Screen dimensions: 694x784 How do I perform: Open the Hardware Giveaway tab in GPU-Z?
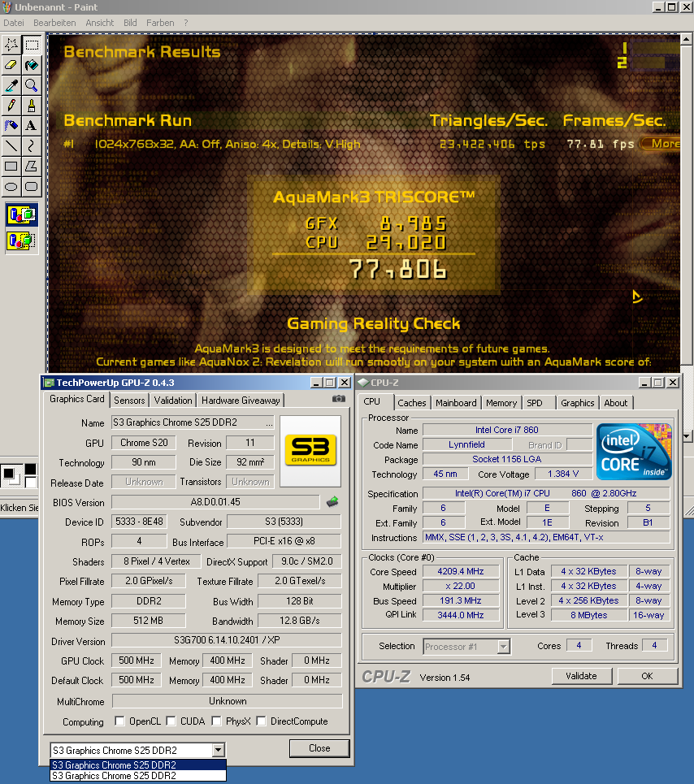[x=241, y=401]
